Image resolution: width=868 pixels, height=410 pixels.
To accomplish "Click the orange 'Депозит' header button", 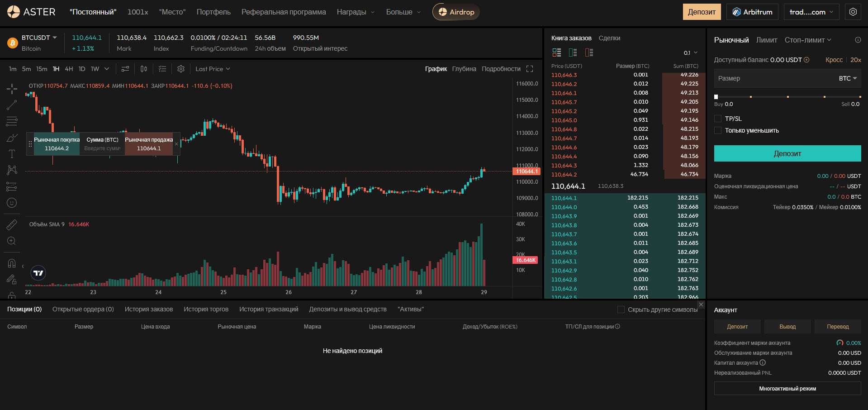I will click(x=702, y=12).
